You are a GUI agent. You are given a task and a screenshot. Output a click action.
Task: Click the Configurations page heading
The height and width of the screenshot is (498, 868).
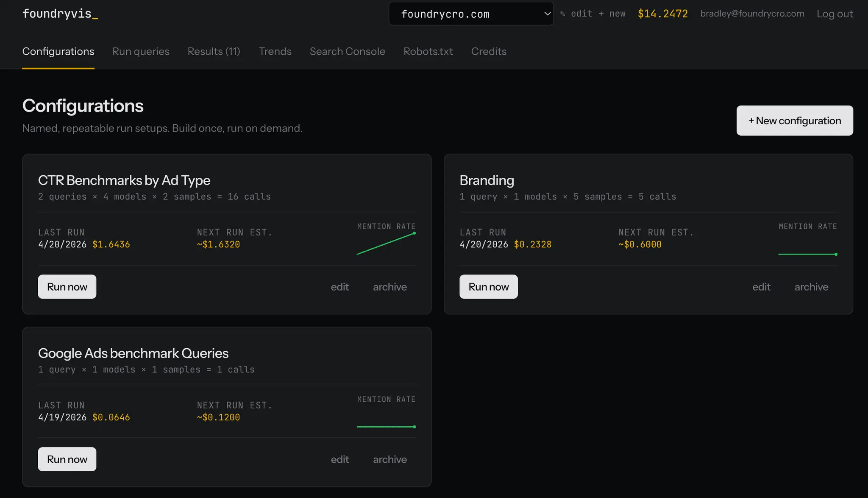pos(83,106)
